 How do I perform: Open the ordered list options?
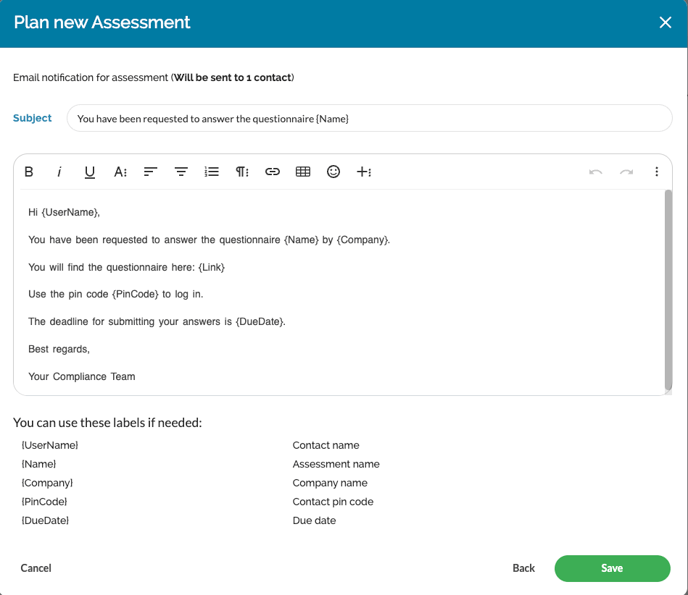211,172
